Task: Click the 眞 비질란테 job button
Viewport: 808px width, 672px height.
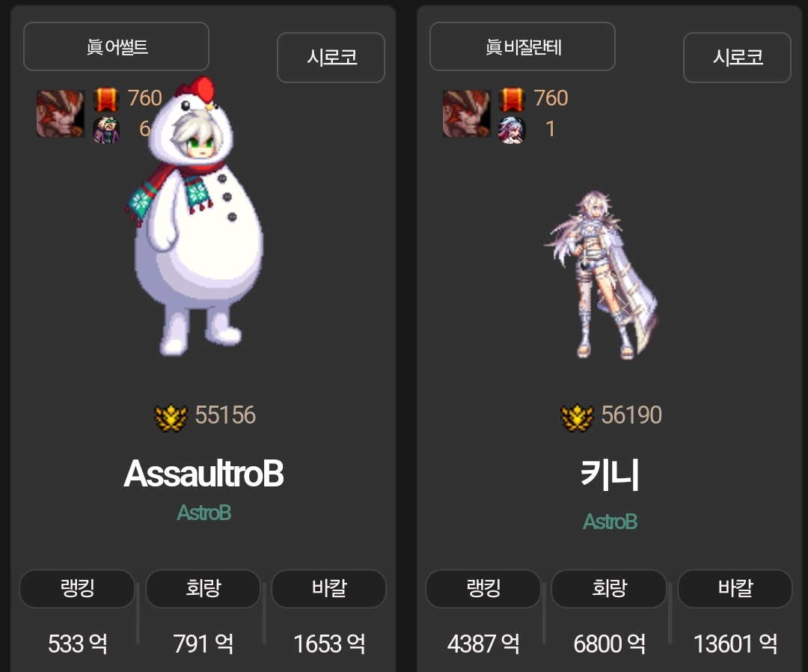Action: (x=522, y=46)
